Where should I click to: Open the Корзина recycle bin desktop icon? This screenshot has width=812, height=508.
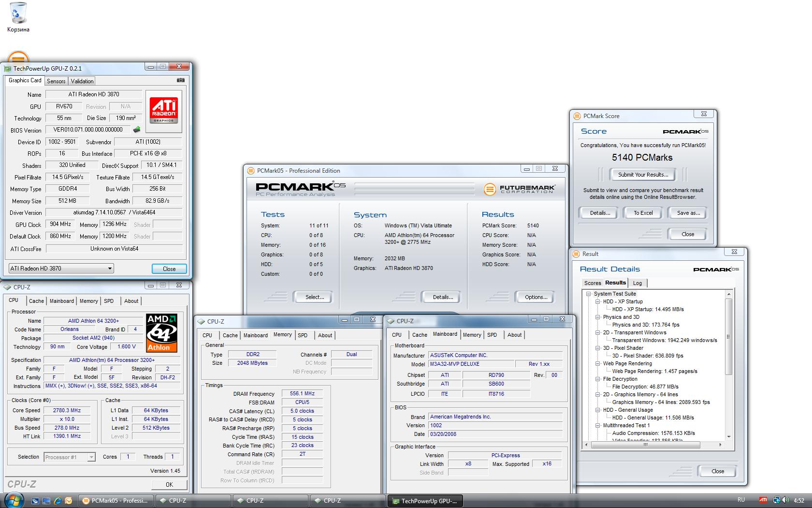click(18, 17)
